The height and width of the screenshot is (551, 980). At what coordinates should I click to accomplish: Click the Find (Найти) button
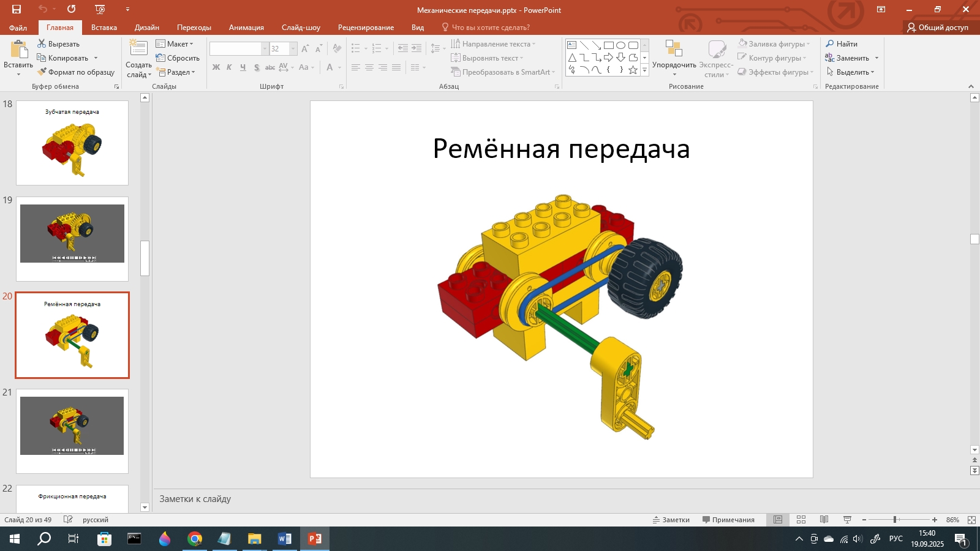click(x=842, y=44)
